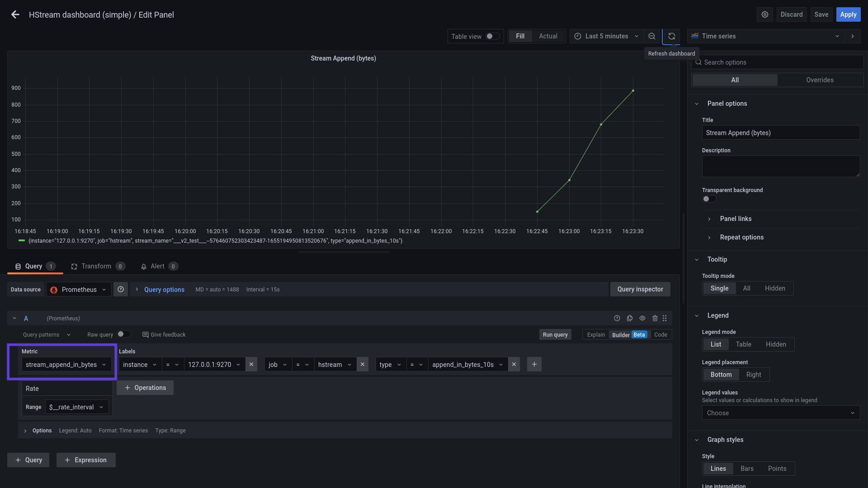Click the zoom out time range icon

651,36
